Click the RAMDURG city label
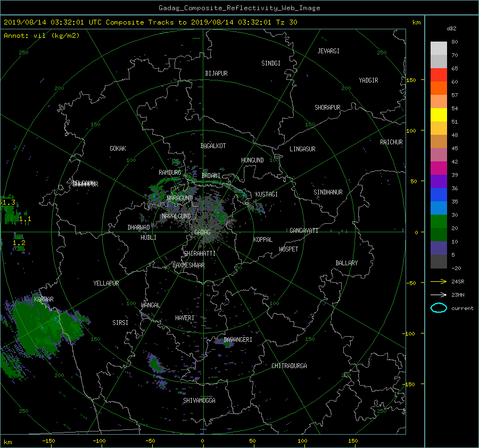The image size is (479, 448). [170, 173]
